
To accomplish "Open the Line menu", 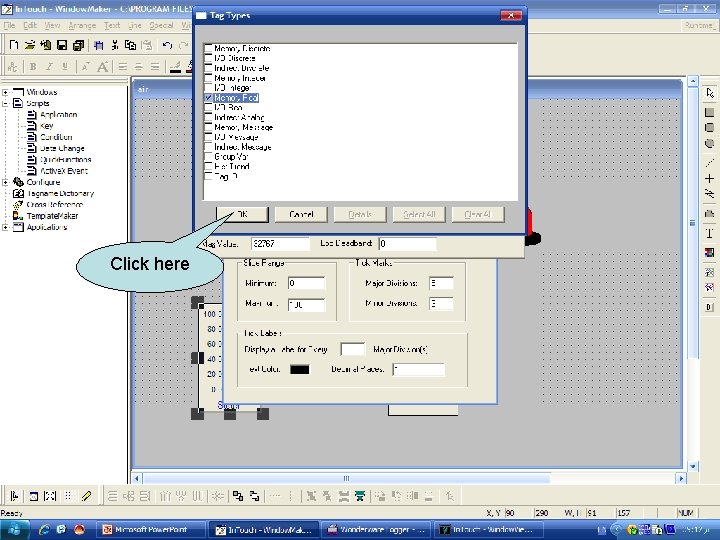I will tap(135, 25).
